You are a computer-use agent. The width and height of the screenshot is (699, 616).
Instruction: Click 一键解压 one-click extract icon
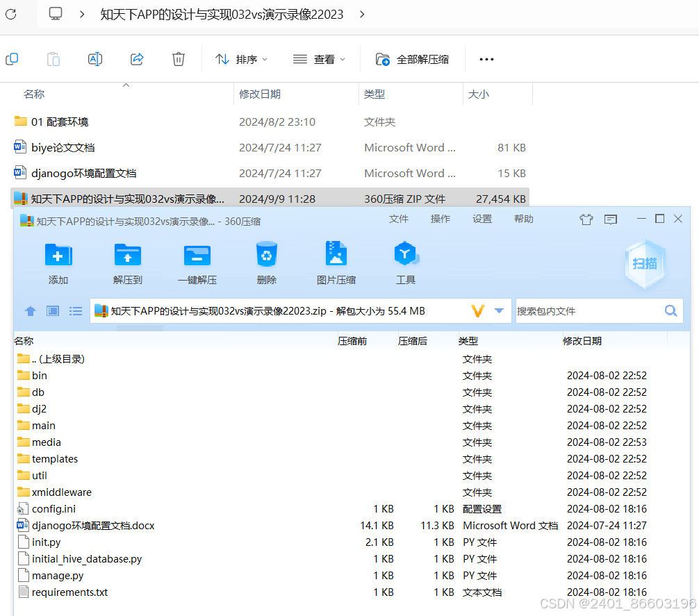click(197, 263)
